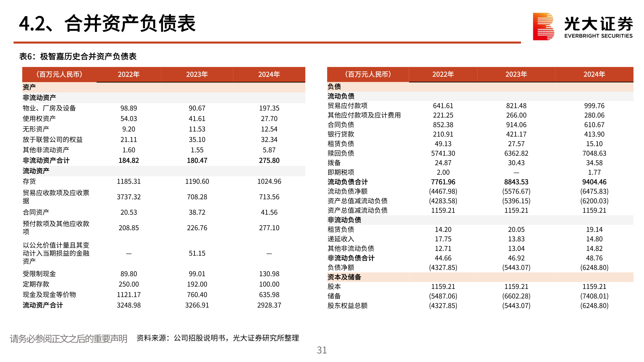Select the 拨备 row label

pyautogui.click(x=334, y=163)
